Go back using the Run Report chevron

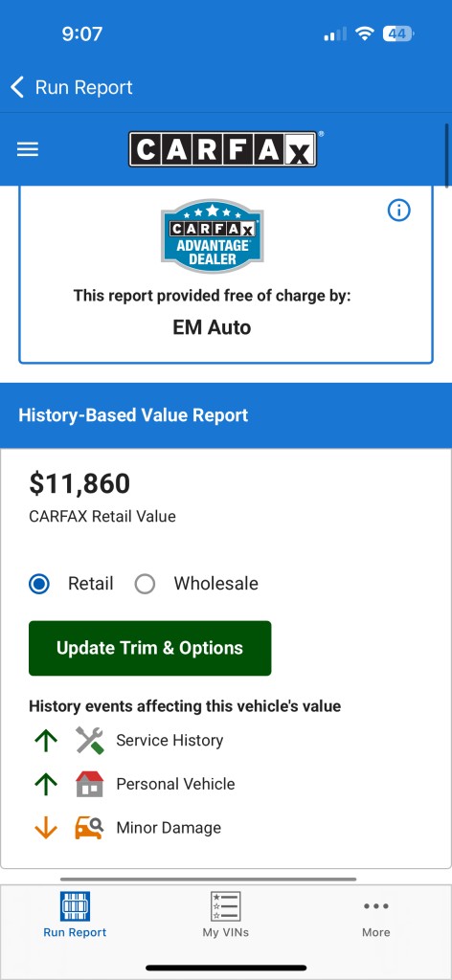(x=17, y=87)
